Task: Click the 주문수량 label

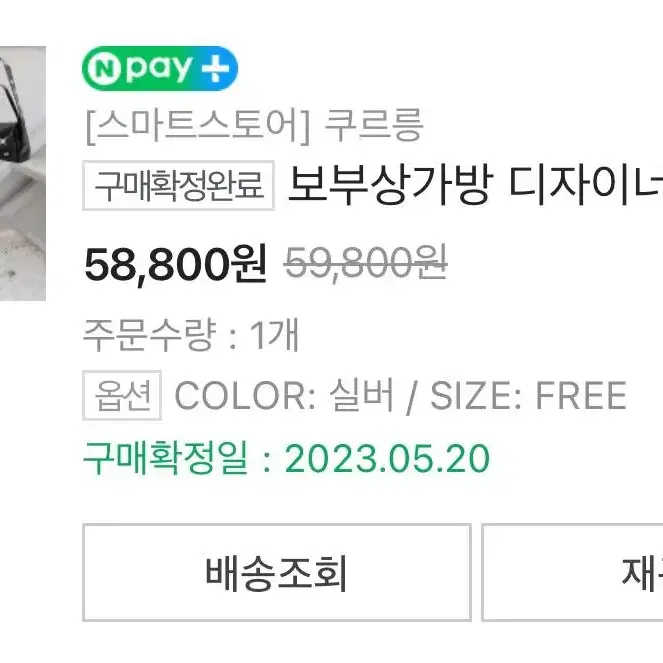Action: tap(150, 335)
